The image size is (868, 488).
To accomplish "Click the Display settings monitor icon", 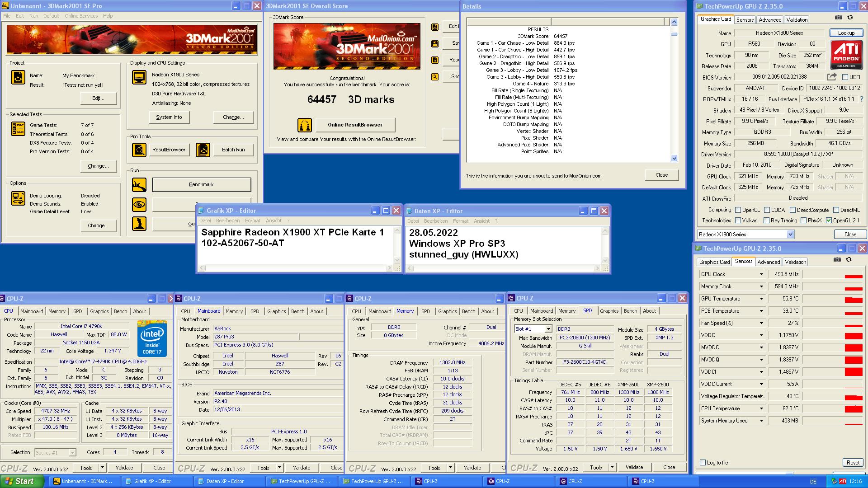I will tap(139, 77).
